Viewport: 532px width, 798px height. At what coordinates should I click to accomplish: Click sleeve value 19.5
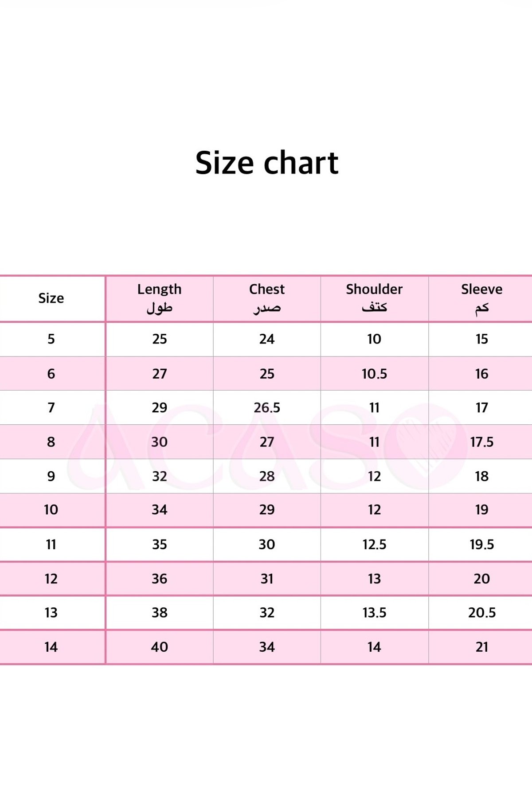482,544
